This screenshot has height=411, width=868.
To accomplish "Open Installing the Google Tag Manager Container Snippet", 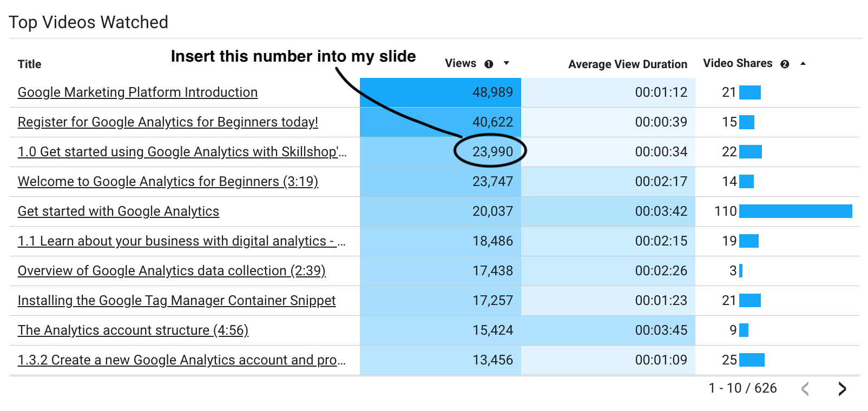I will click(176, 301).
